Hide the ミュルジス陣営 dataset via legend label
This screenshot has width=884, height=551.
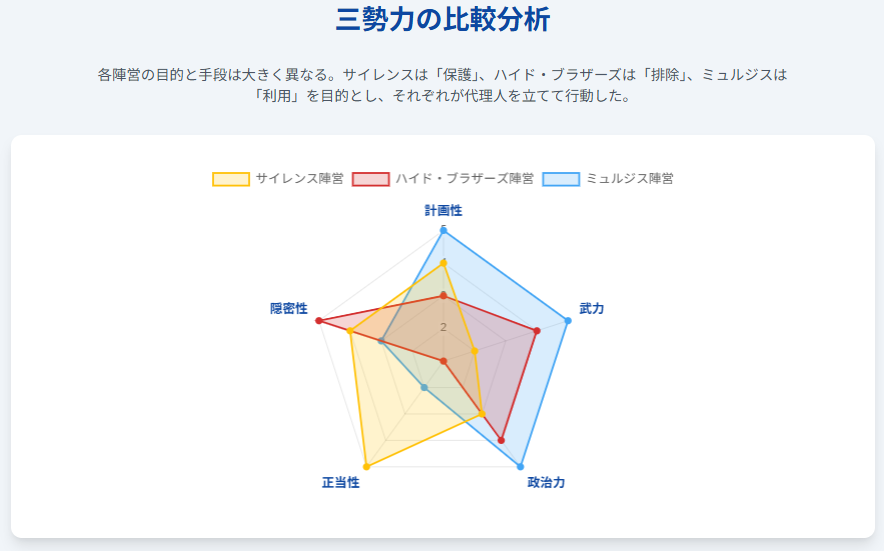pyautogui.click(x=630, y=179)
